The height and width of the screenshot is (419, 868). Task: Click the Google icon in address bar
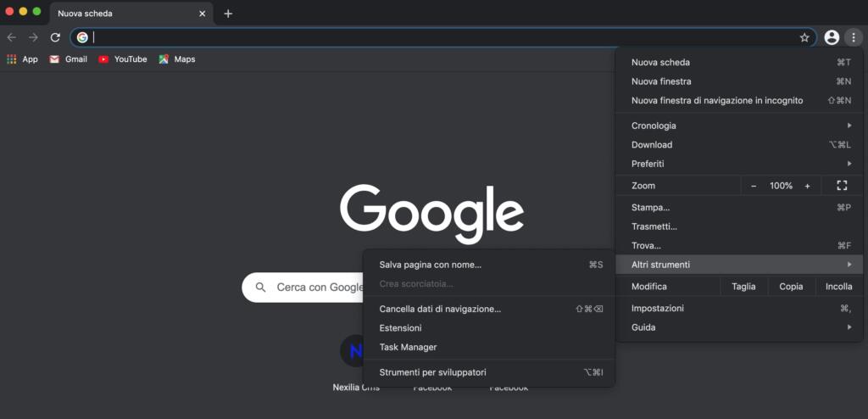(82, 37)
